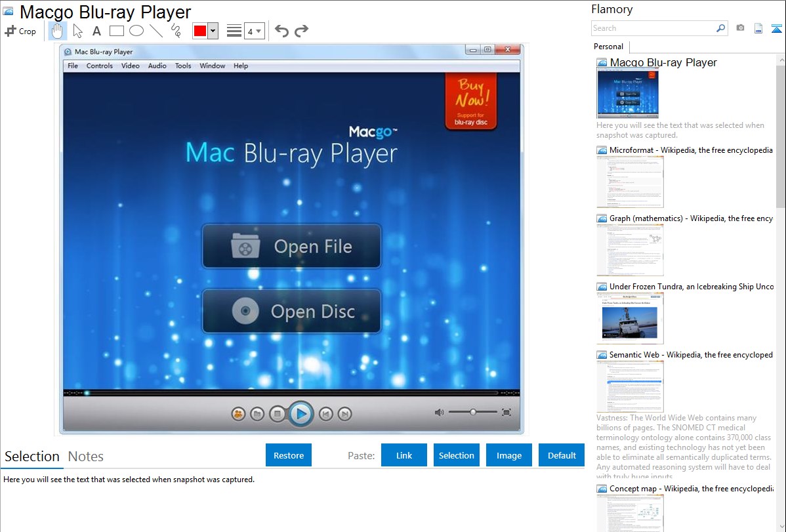Screen dimensions: 786x532
Task: Switch to the Personal tab
Action: click(x=609, y=47)
